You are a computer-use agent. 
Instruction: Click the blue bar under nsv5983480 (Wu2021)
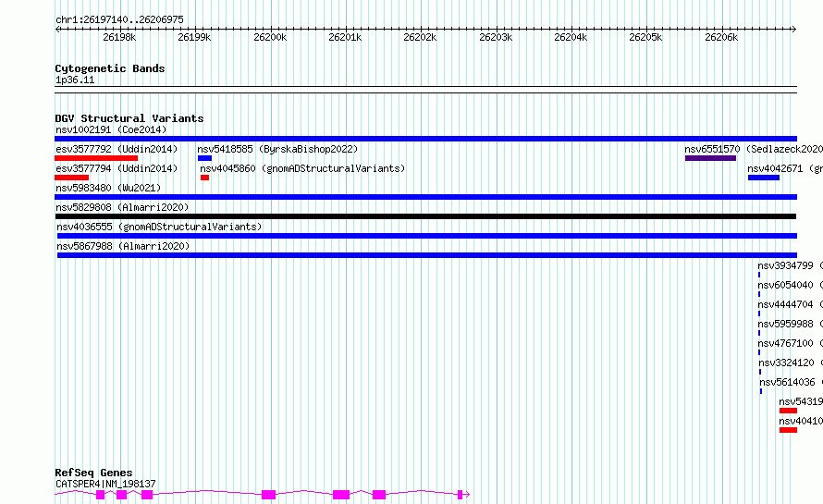click(x=425, y=197)
